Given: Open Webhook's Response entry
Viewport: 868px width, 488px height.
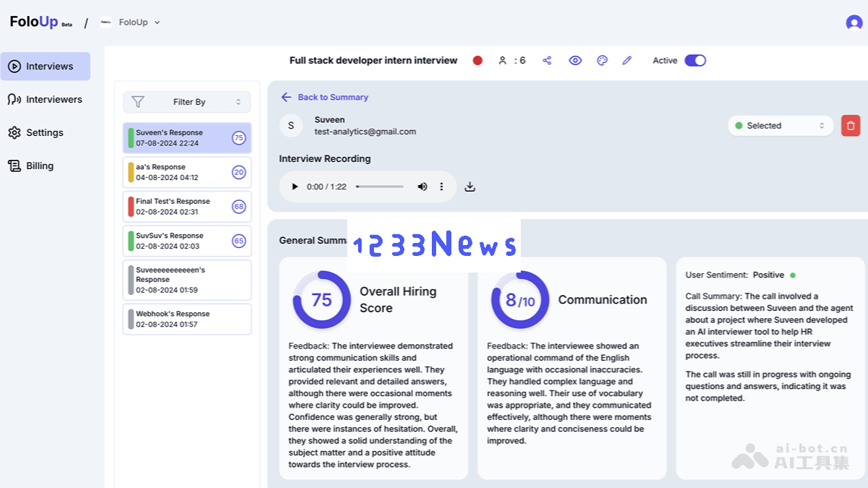Looking at the screenshot, I should (x=187, y=319).
